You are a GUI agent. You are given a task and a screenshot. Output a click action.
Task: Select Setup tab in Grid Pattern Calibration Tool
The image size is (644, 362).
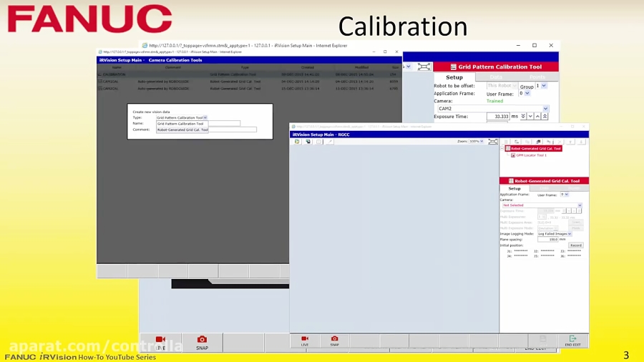click(454, 77)
